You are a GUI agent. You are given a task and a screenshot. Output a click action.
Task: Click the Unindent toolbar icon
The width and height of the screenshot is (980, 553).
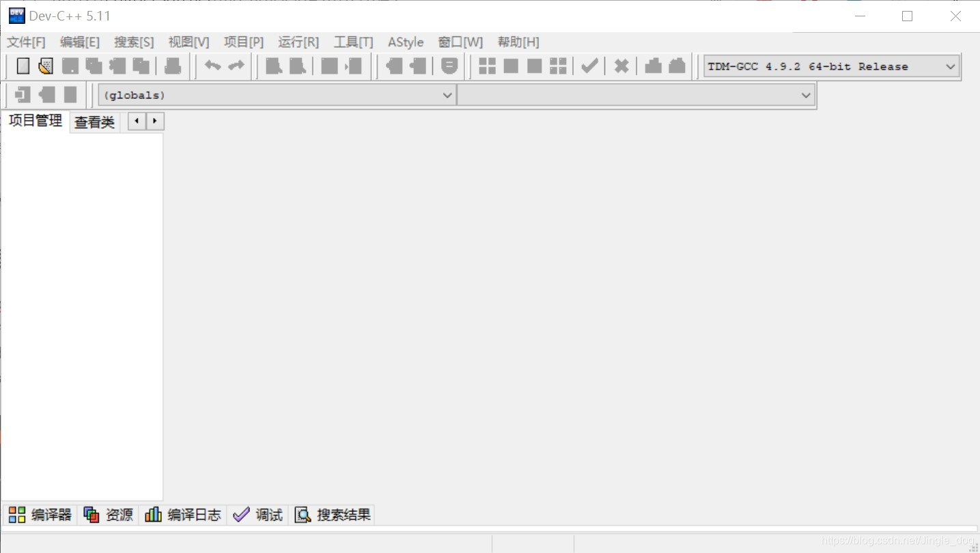pyautogui.click(x=418, y=66)
